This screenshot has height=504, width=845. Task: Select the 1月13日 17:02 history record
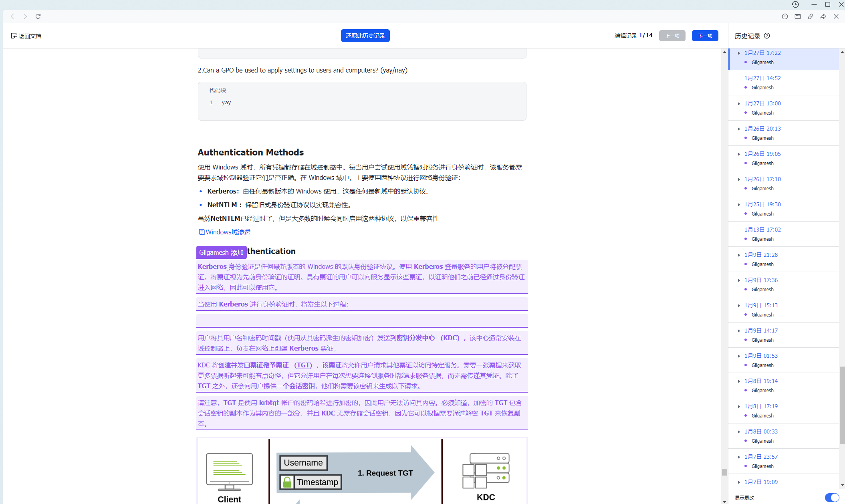pyautogui.click(x=762, y=230)
